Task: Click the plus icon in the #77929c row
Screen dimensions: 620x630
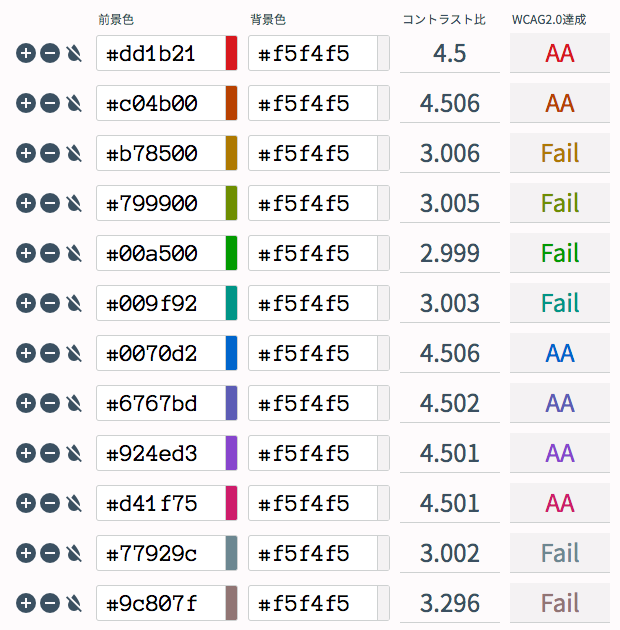Action: coord(26,553)
